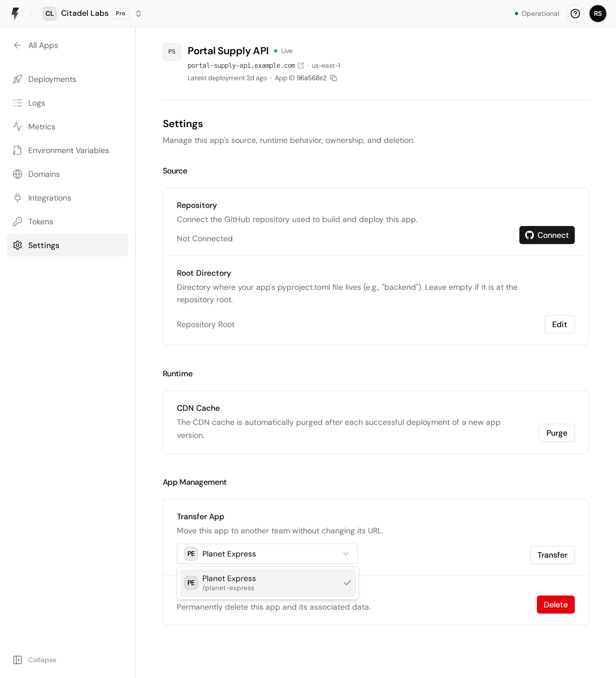Click the Settings gear icon
Viewport: 616px width, 678px height.
point(18,245)
